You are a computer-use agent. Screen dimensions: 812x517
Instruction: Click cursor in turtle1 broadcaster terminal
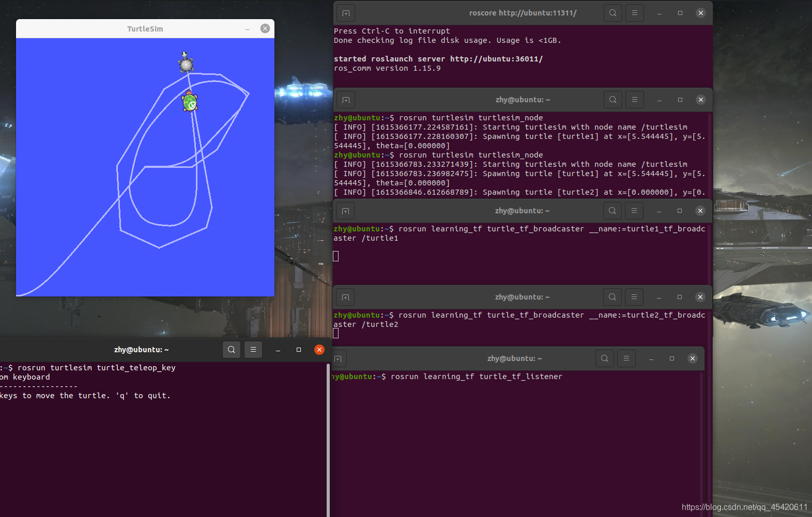pyautogui.click(x=336, y=256)
